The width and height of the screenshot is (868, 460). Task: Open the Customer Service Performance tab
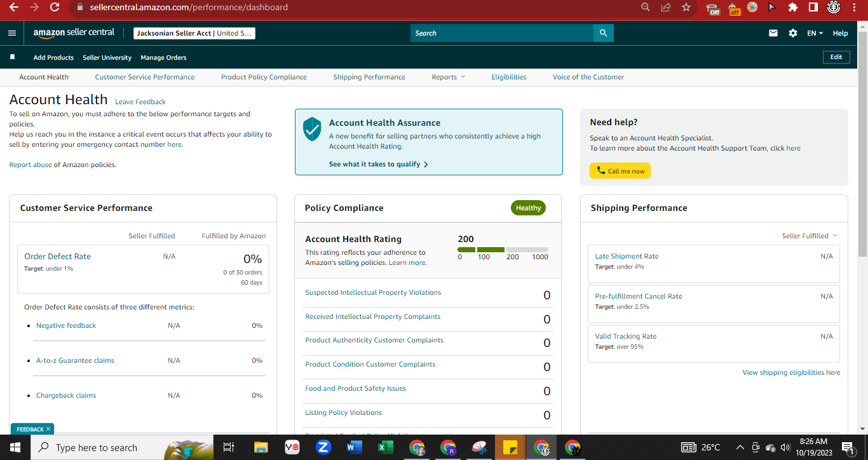click(145, 77)
